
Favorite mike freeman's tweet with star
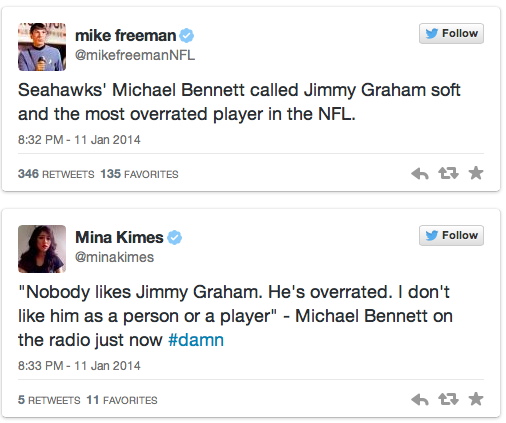point(476,173)
